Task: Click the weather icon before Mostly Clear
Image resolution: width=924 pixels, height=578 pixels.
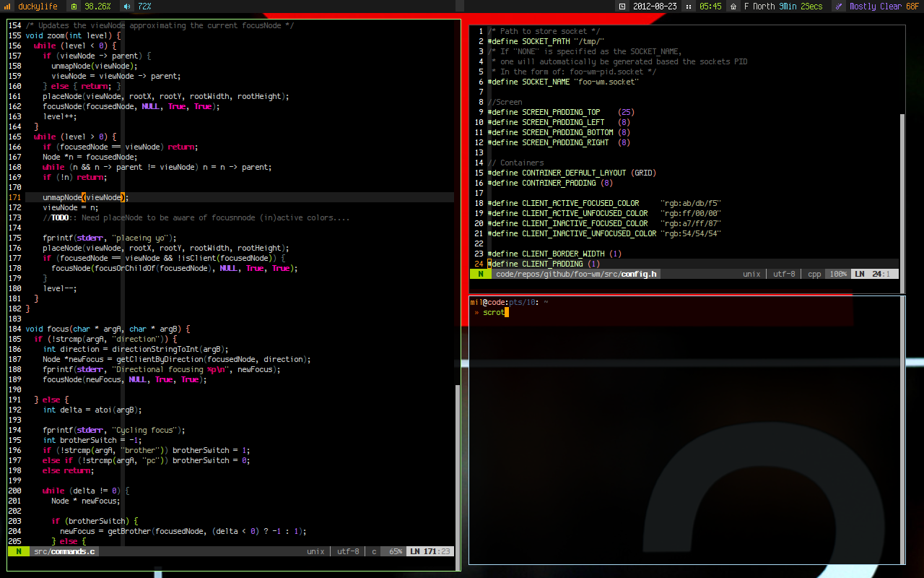Action: coord(839,7)
